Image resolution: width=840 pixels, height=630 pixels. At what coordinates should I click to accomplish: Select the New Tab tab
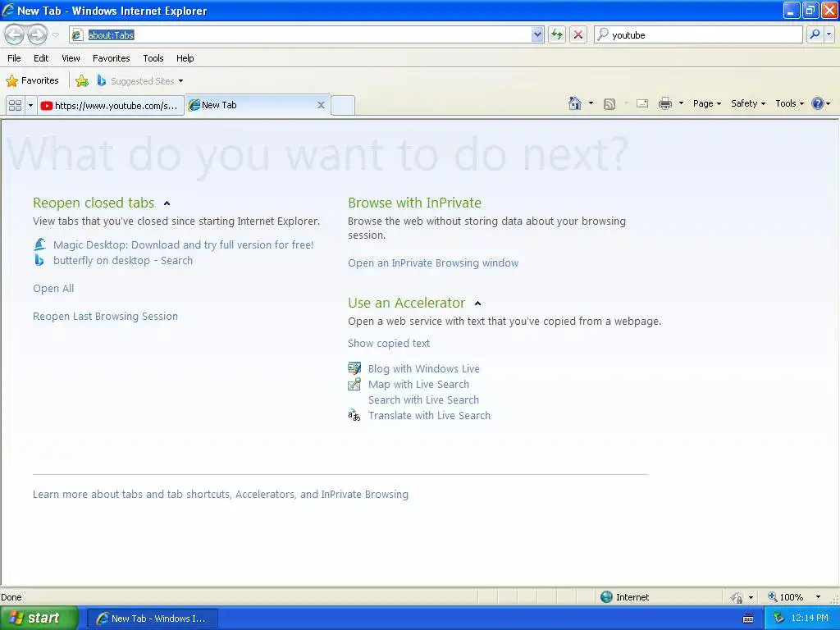(x=257, y=105)
